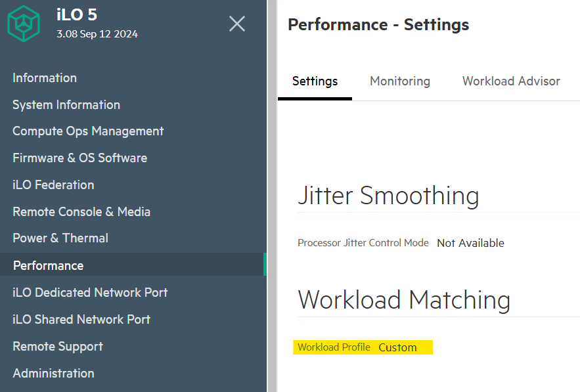This screenshot has width=580, height=392.
Task: Open the Information menu item
Action: click(x=45, y=77)
